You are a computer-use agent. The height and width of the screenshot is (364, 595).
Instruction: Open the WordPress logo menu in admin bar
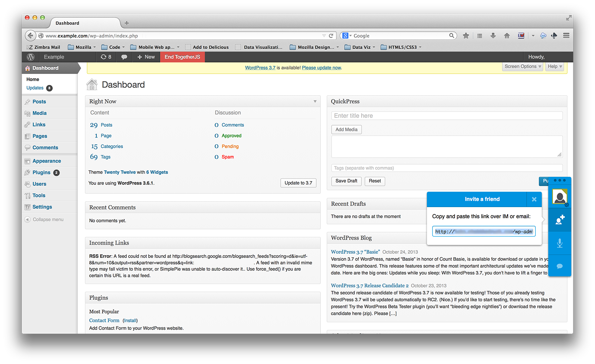coord(31,57)
